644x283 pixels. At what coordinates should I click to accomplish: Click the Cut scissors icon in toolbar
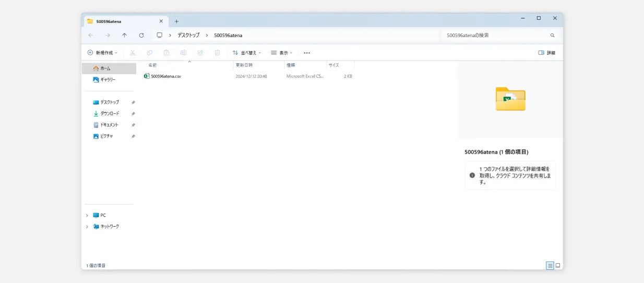click(133, 53)
